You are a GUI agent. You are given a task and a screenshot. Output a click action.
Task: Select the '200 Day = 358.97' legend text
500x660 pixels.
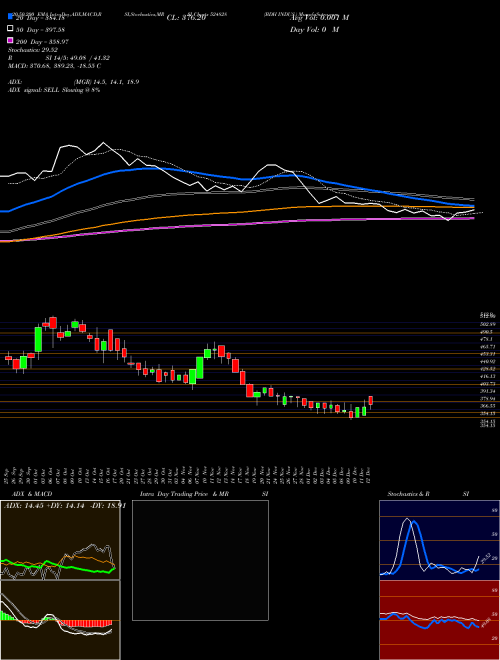43,41
